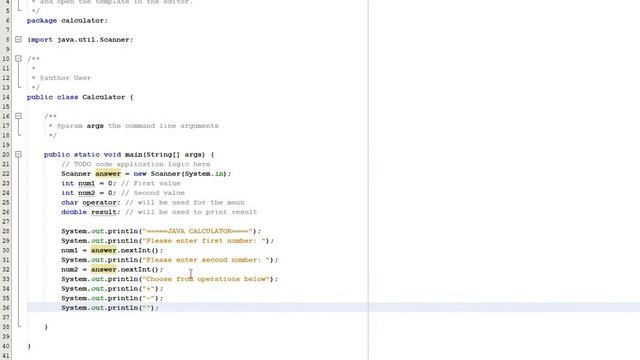Place cursor inside empty quotes on line 36
Image resolution: width=640 pixels, height=360 pixels.
pos(146,308)
